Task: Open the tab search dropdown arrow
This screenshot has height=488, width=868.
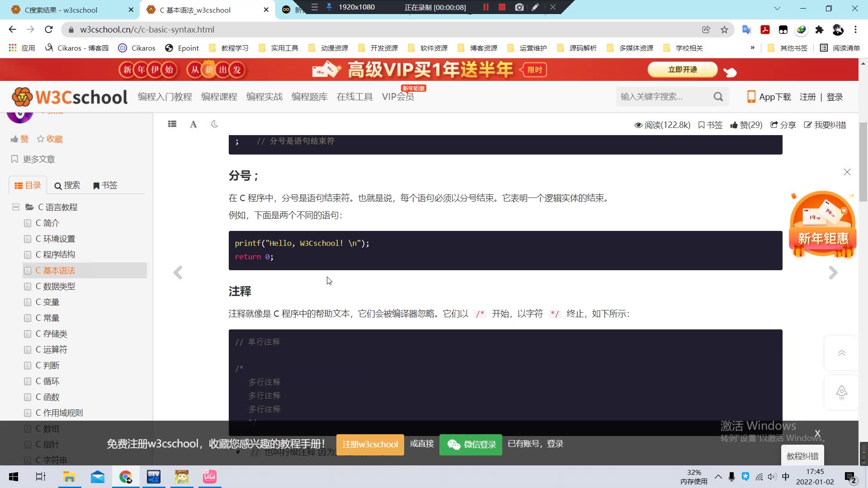Action: tap(777, 8)
